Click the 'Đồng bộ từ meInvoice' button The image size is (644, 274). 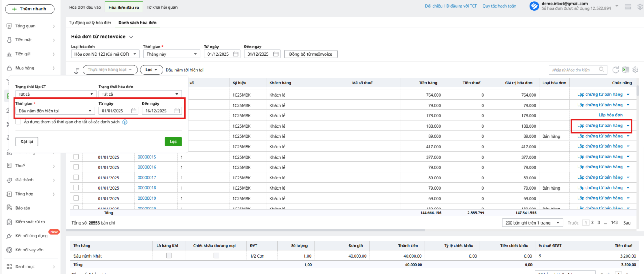pyautogui.click(x=310, y=54)
